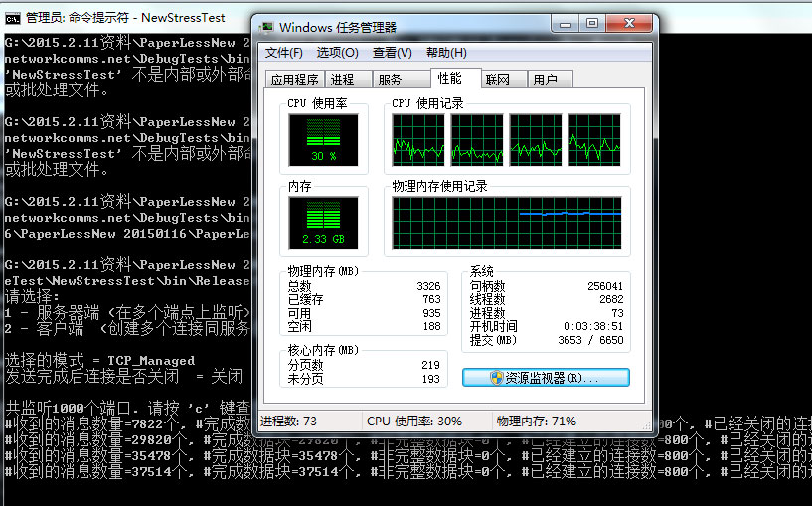
Task: Click the 物理内存使用记录 graph
Action: coord(507,223)
